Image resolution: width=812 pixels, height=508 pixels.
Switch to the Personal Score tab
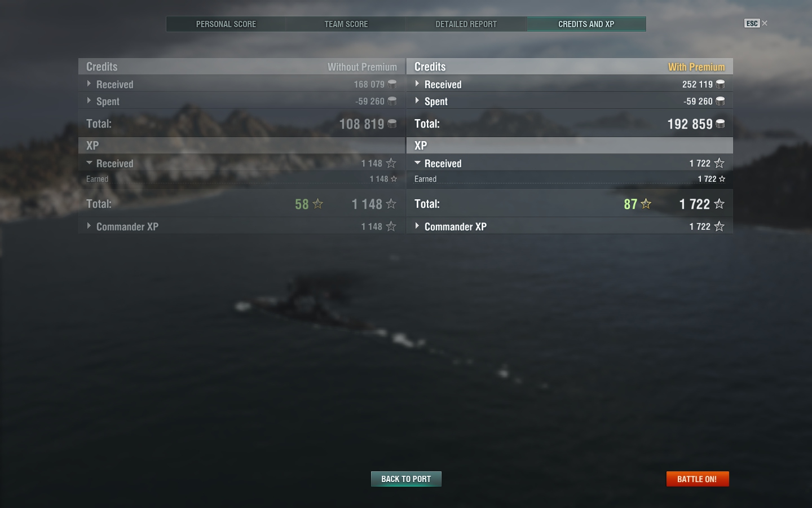click(x=226, y=24)
